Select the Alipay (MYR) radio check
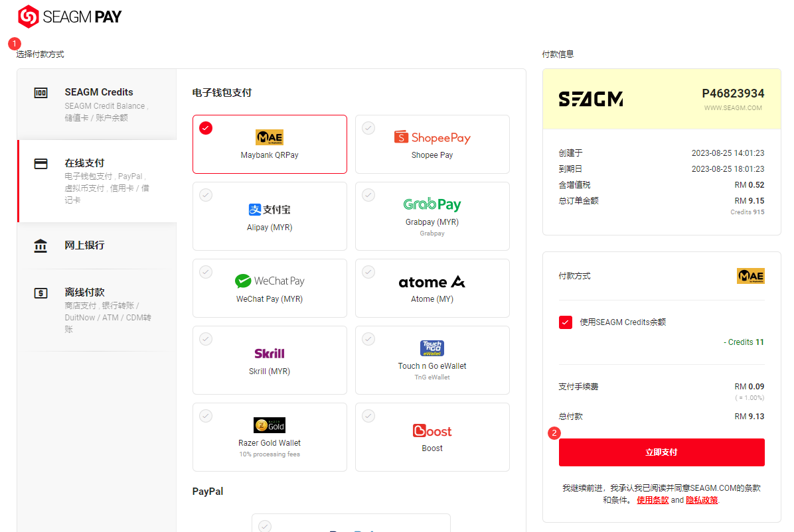Image resolution: width=794 pixels, height=532 pixels. pyautogui.click(x=206, y=195)
